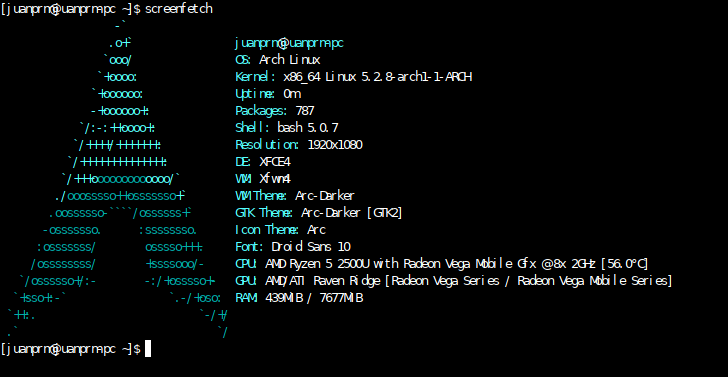Click the bottom shell prompt text
Viewport: 728px width, 377px height.
pyautogui.click(x=71, y=349)
